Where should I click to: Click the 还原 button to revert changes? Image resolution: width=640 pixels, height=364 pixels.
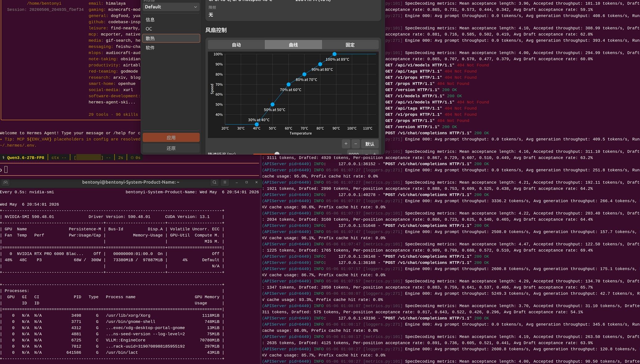coord(171,148)
